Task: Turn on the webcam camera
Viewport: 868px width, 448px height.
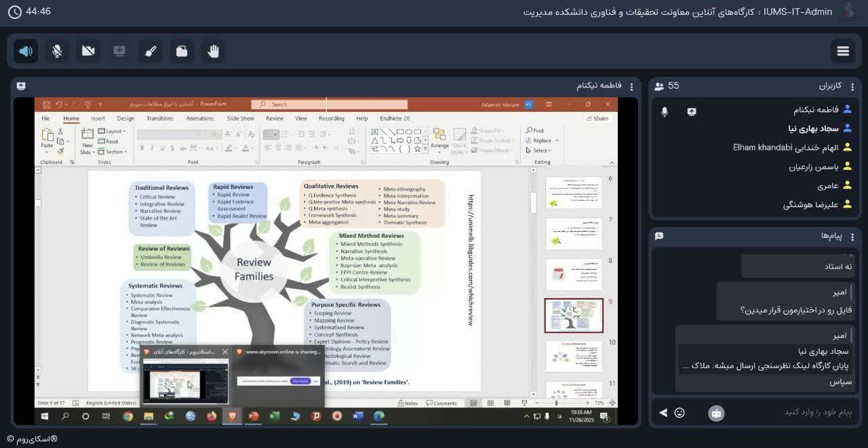Action: pyautogui.click(x=88, y=52)
